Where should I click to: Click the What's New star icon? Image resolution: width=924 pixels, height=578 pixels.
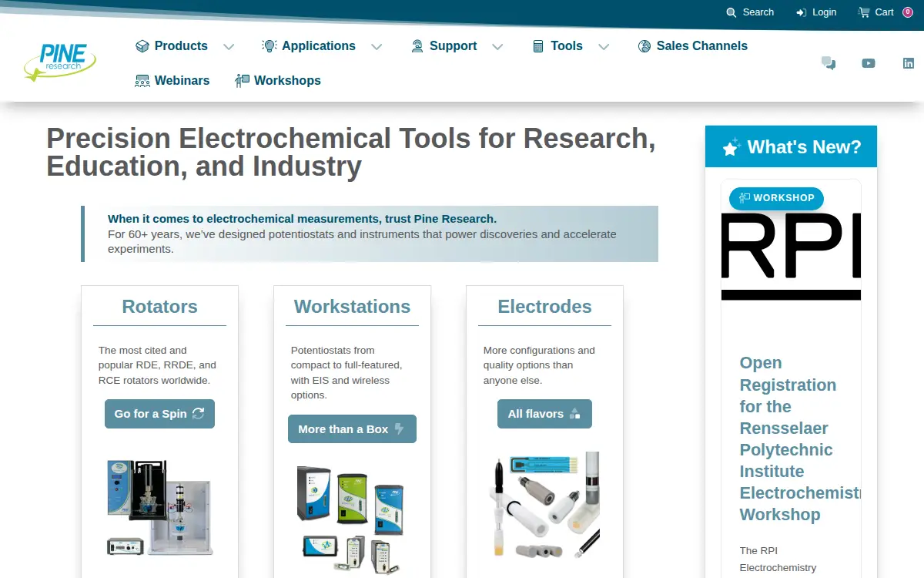click(x=731, y=146)
